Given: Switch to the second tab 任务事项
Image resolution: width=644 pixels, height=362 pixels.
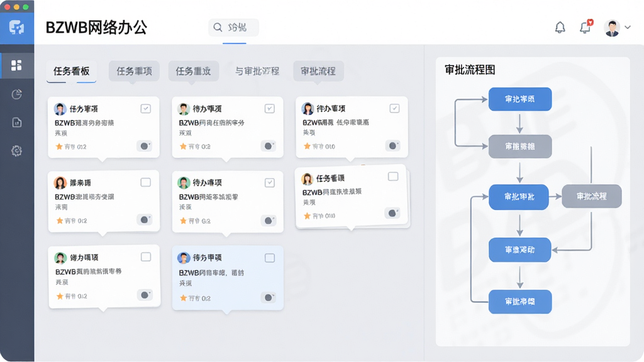Looking at the screenshot, I should (x=134, y=71).
